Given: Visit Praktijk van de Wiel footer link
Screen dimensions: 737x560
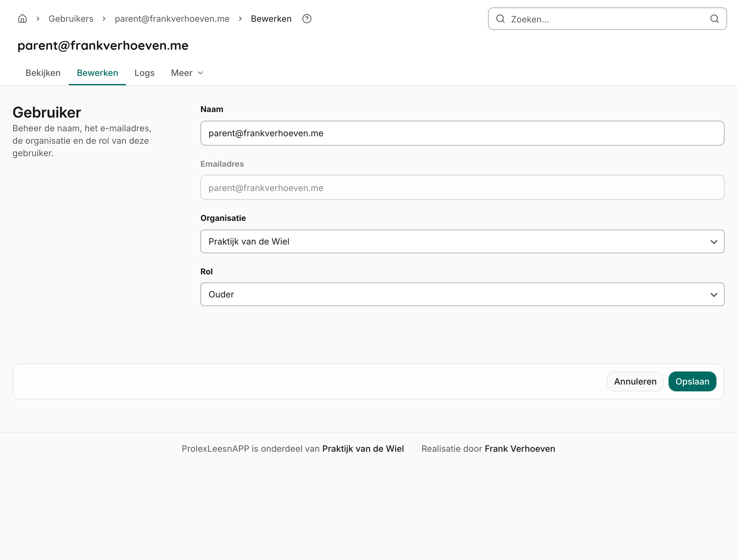Looking at the screenshot, I should tap(363, 449).
